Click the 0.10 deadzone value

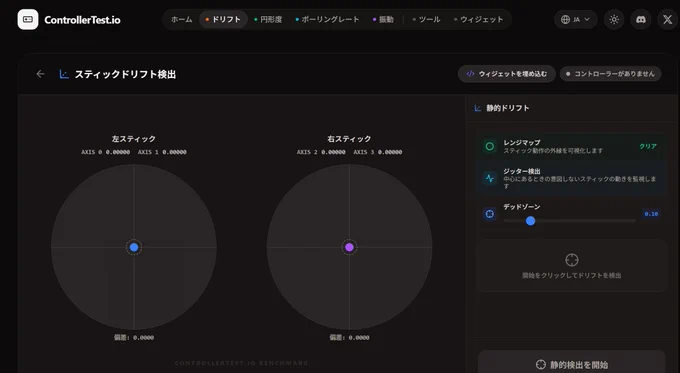click(x=651, y=214)
